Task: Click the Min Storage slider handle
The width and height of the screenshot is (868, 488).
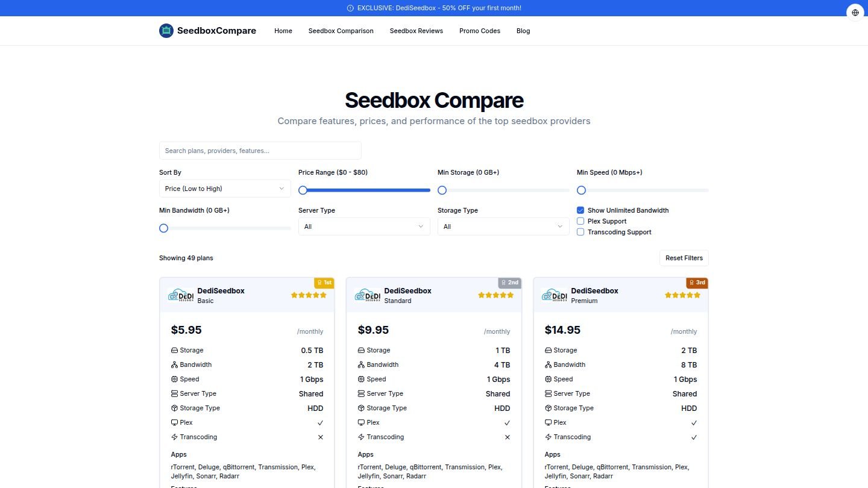Action: click(442, 190)
